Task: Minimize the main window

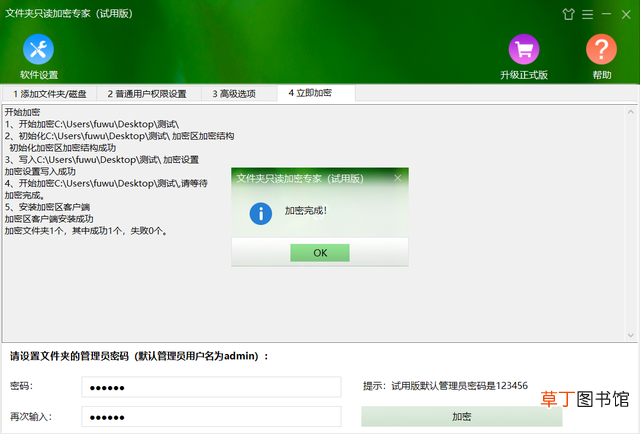Action: click(x=607, y=14)
